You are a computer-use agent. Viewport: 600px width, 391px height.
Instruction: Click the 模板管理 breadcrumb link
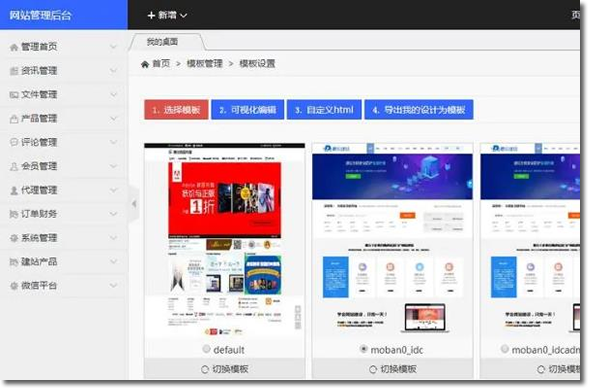pos(205,64)
